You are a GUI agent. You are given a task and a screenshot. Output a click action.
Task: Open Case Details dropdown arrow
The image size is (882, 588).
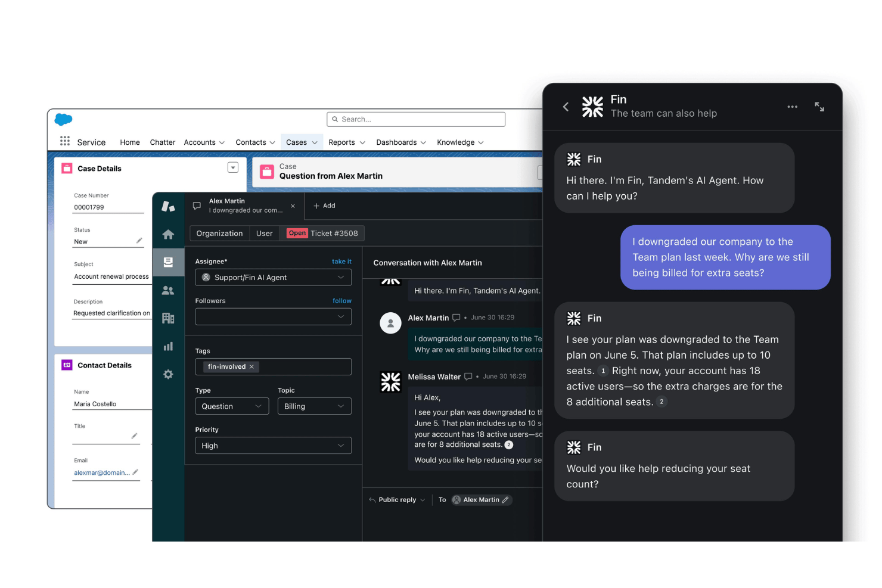(x=233, y=168)
